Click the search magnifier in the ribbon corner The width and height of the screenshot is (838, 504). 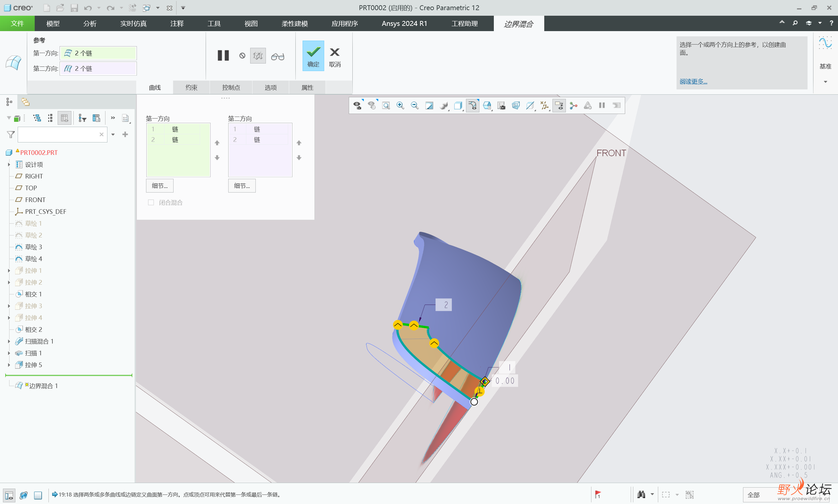[795, 23]
